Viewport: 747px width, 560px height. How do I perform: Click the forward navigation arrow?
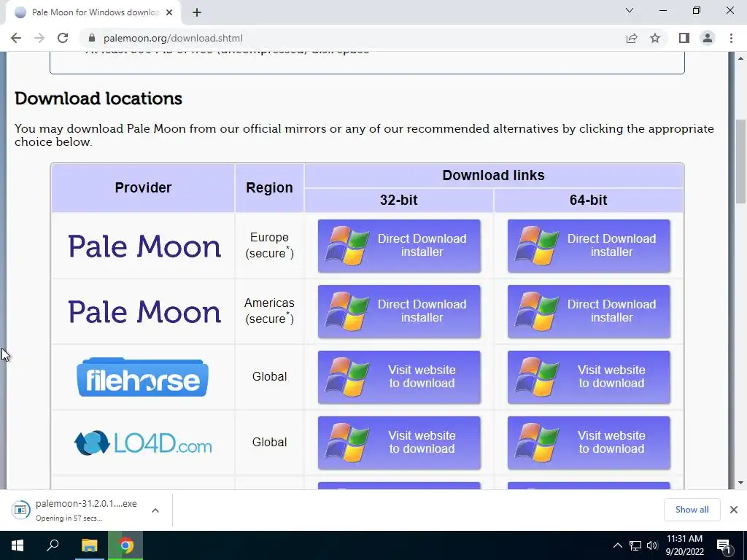(x=39, y=38)
